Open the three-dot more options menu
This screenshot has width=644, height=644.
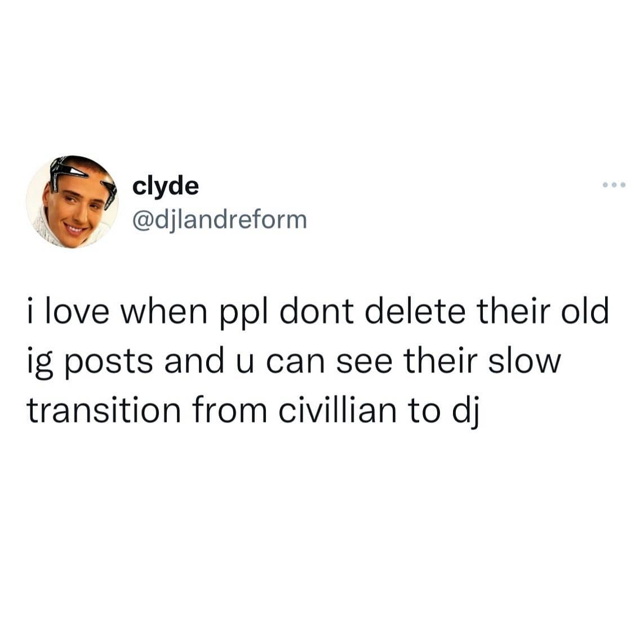coord(614,185)
